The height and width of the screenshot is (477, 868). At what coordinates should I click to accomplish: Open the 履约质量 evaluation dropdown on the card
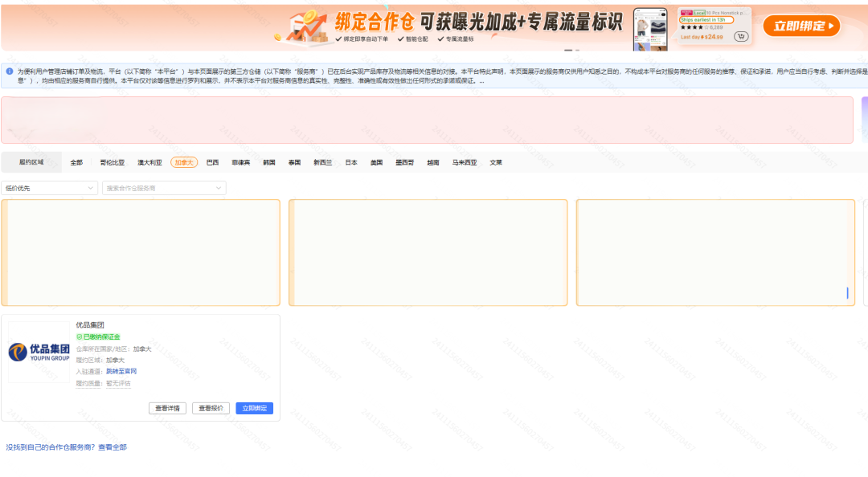pyautogui.click(x=118, y=384)
